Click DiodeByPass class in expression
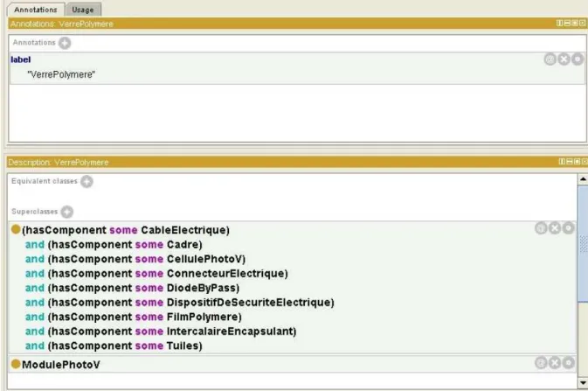This screenshot has width=588, height=391. [x=201, y=288]
